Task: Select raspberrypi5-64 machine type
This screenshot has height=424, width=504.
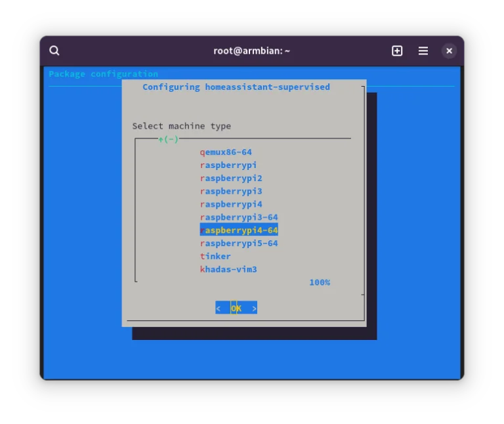Action: 239,244
